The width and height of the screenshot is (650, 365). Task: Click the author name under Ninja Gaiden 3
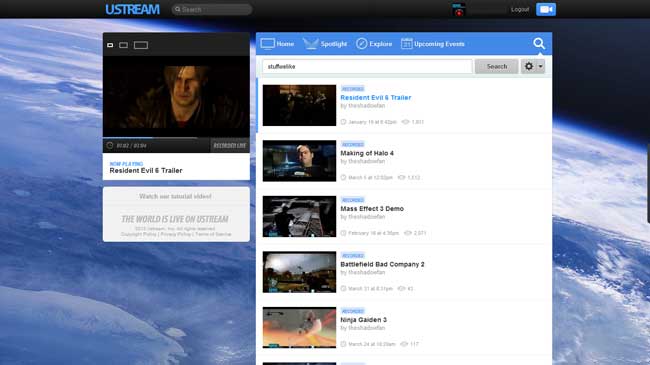pyautogui.click(x=366, y=328)
